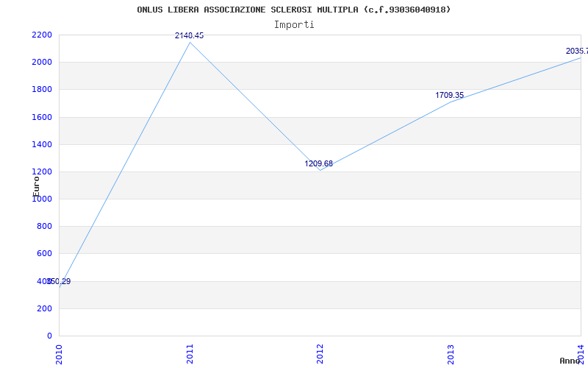
Task: Click the x-axis year 2011
Action: (190, 354)
